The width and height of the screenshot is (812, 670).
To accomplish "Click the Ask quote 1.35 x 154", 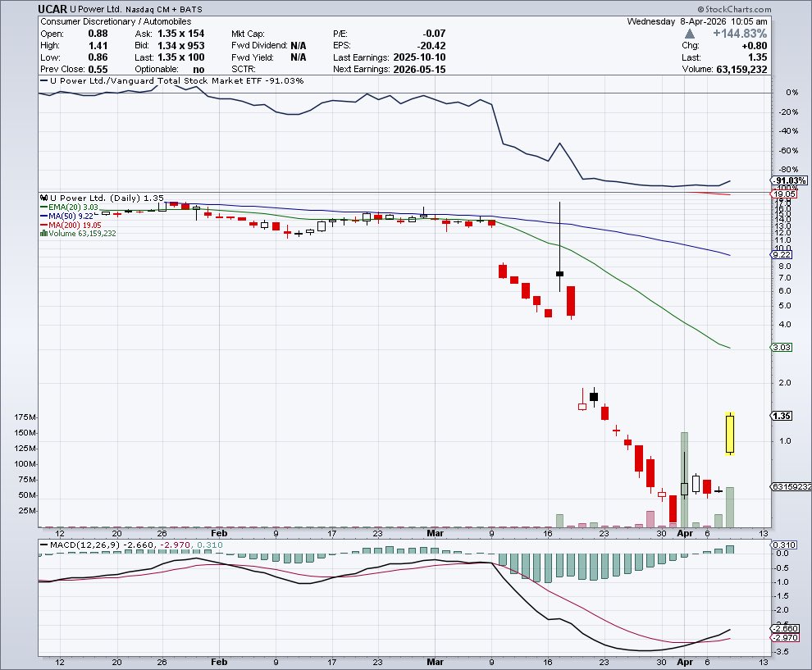I will click(x=180, y=34).
